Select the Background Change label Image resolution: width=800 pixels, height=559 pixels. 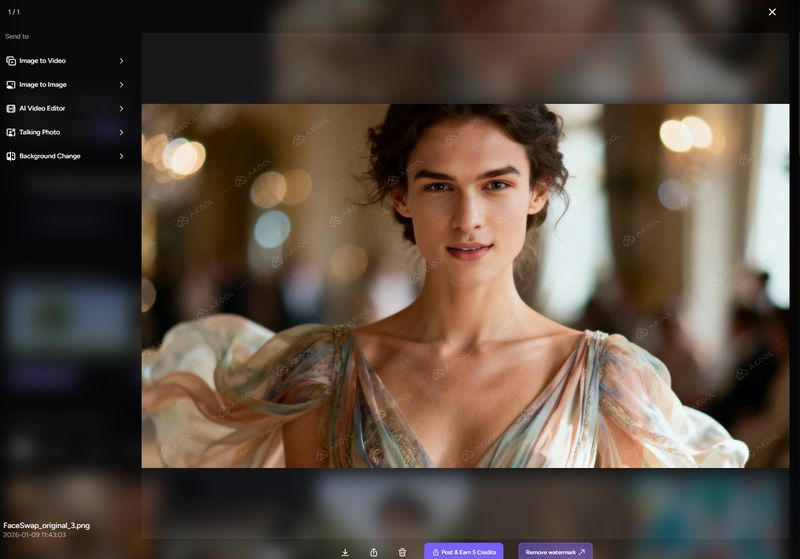tap(50, 156)
